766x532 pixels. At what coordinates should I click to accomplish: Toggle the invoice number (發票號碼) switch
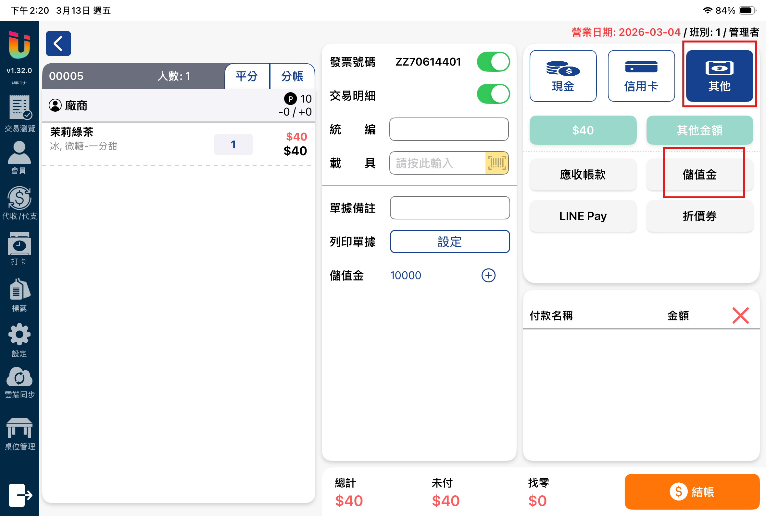pyautogui.click(x=493, y=62)
